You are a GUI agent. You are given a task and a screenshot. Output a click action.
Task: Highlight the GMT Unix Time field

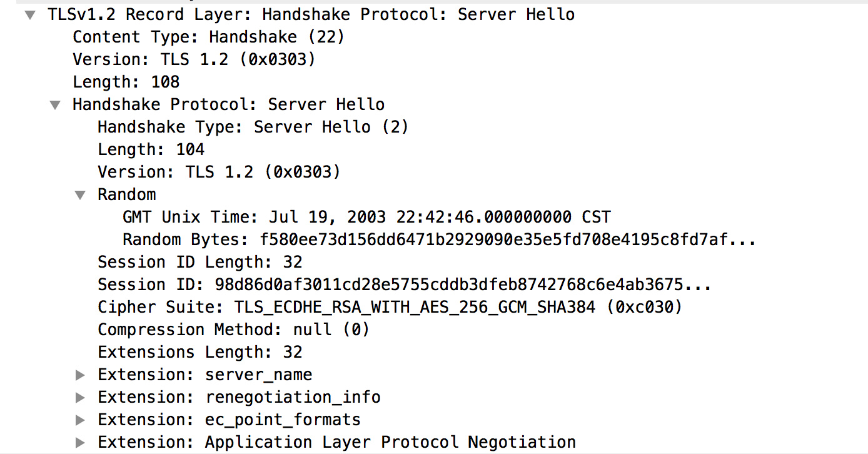coord(366,217)
